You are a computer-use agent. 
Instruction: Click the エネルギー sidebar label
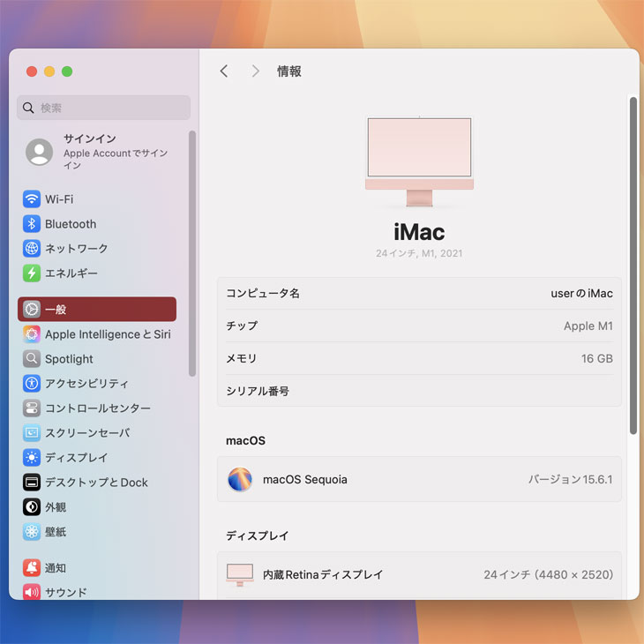[x=71, y=273]
